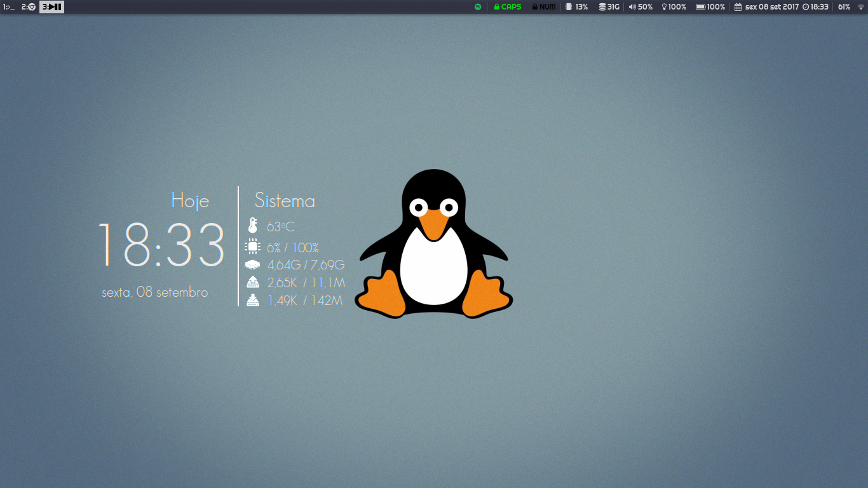Click the green CAPS lock indicator
868x488 pixels.
click(x=508, y=7)
